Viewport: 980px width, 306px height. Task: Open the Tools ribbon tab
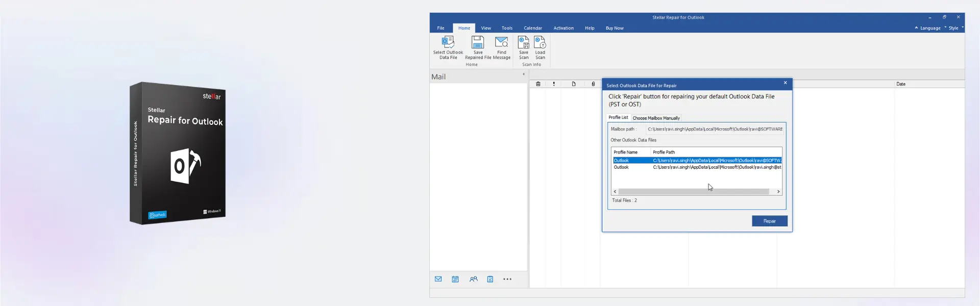[x=507, y=28]
